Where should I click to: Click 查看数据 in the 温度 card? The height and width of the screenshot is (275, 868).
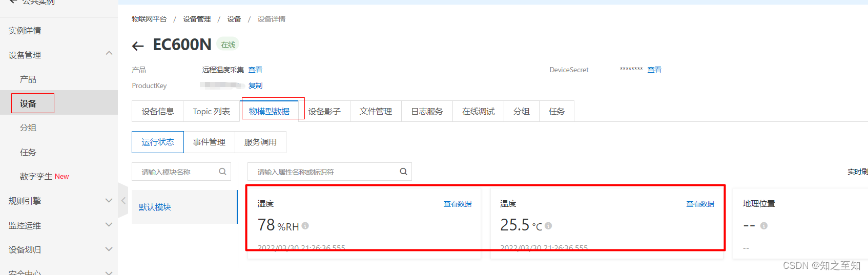(700, 204)
